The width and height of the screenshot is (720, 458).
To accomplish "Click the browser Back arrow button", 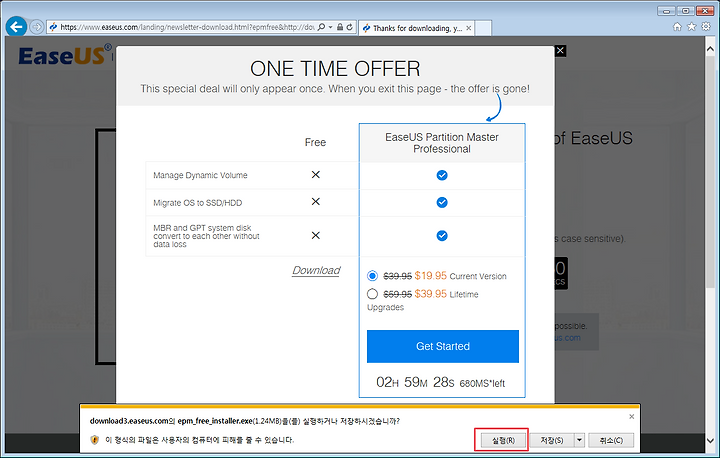I will (x=17, y=27).
